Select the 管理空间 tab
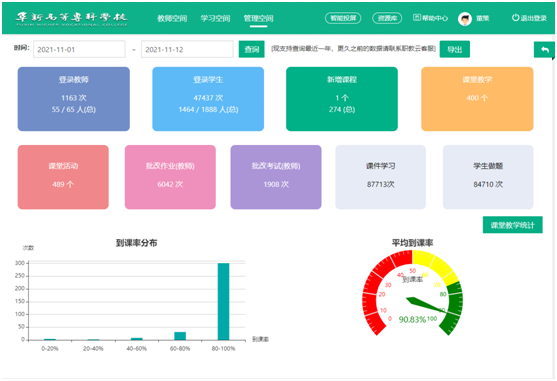 pos(258,18)
